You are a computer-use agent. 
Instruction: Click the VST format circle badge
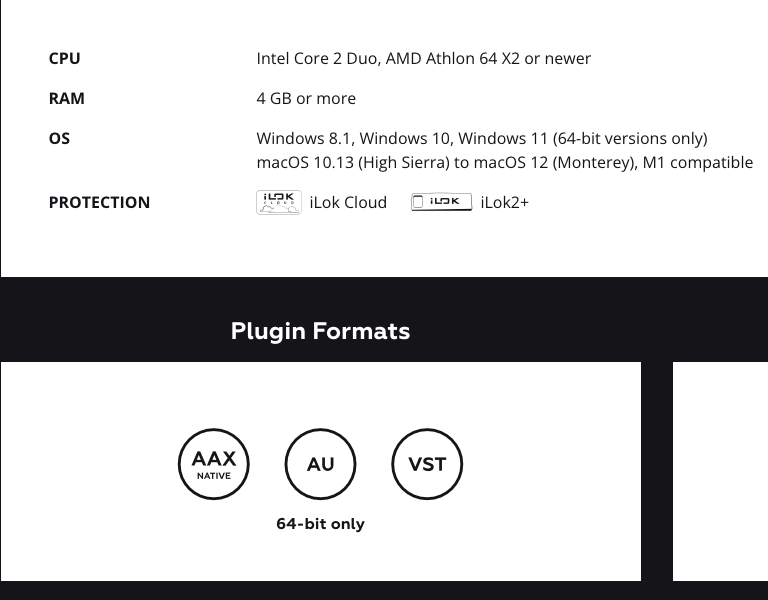coord(427,464)
